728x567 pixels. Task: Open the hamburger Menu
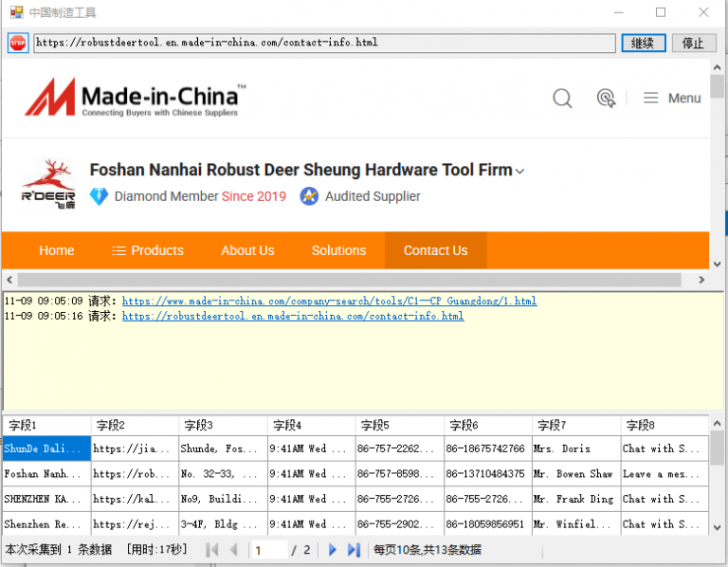pyautogui.click(x=671, y=98)
